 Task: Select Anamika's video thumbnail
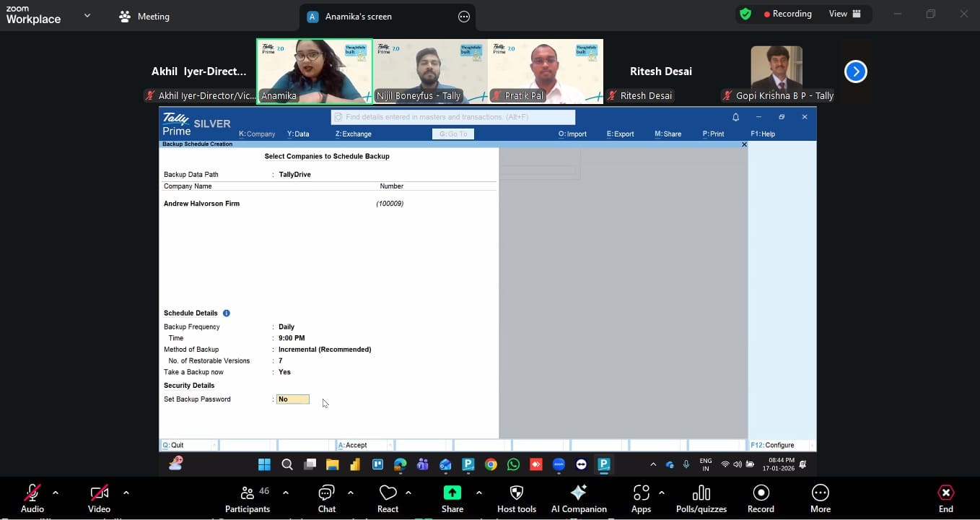coord(315,71)
